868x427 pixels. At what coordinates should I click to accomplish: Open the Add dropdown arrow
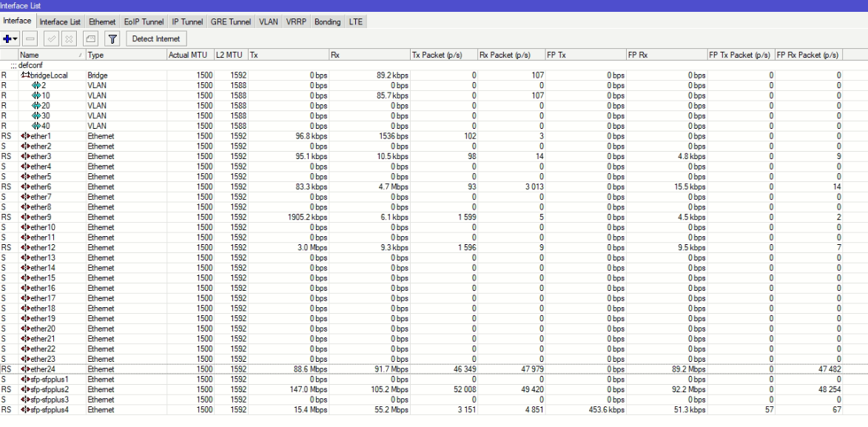16,38
